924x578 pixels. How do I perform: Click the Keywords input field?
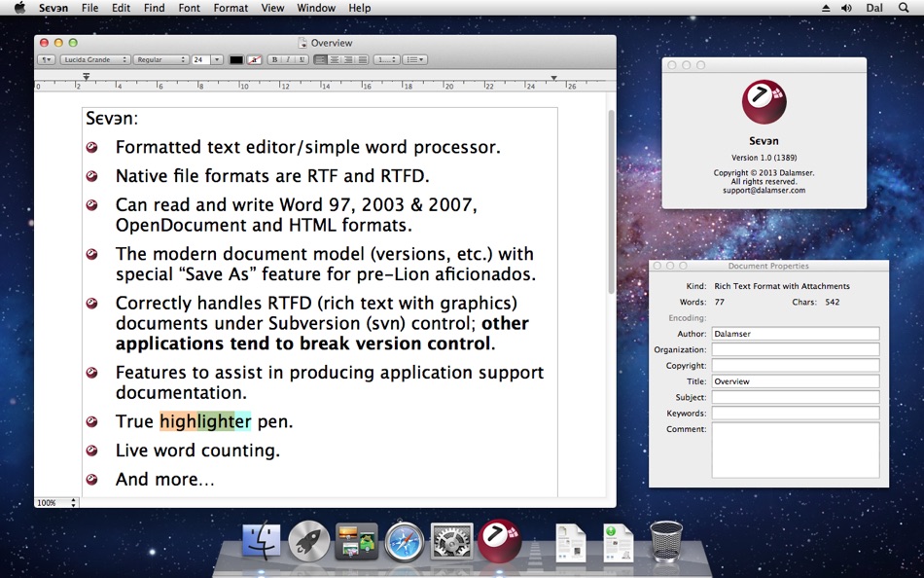pyautogui.click(x=796, y=414)
